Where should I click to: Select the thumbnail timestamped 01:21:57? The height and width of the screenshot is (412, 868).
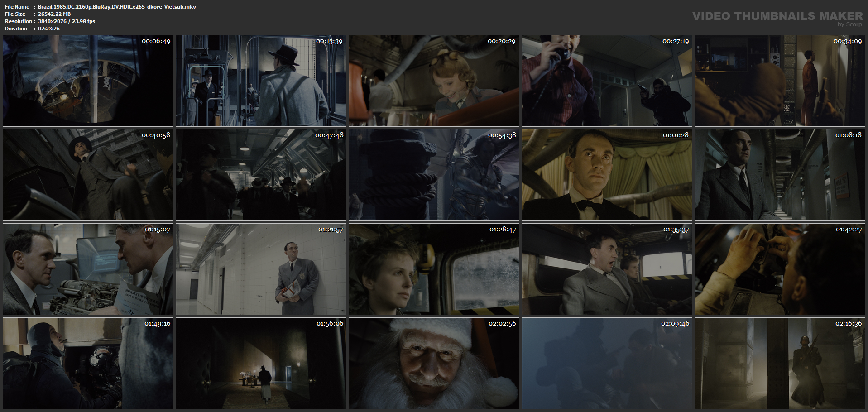tap(261, 269)
